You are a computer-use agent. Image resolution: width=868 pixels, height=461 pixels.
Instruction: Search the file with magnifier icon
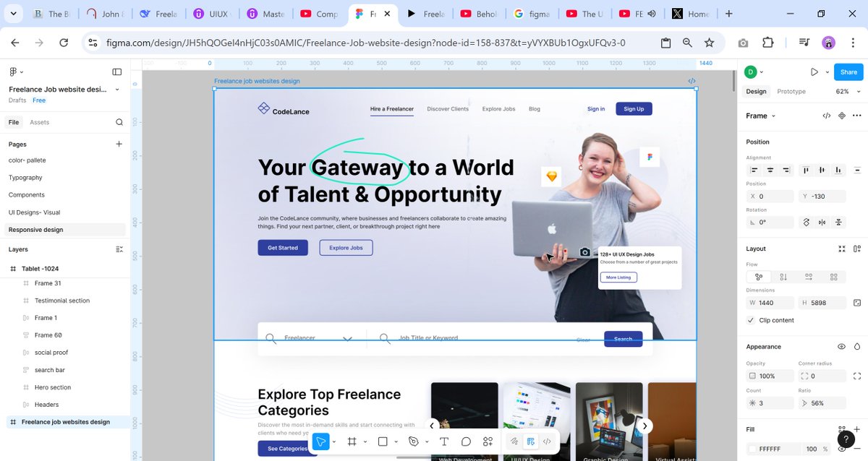click(x=119, y=122)
